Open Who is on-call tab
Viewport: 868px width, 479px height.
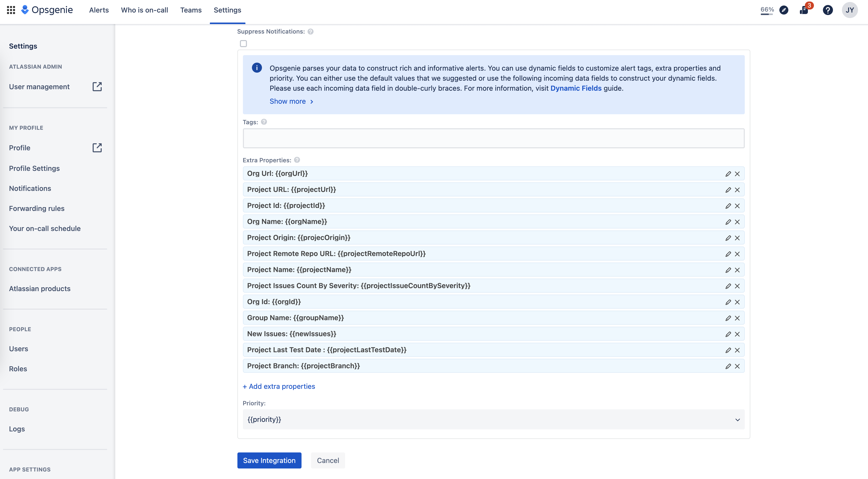click(x=144, y=10)
